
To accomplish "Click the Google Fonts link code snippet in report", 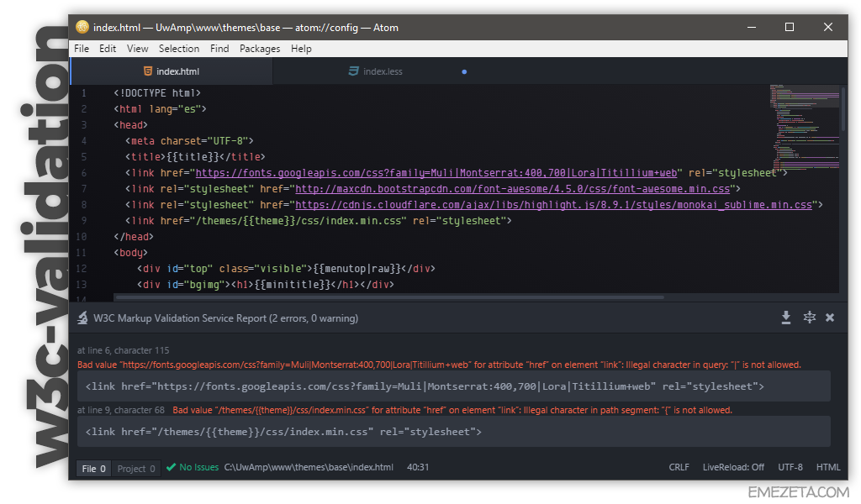I will tap(453, 386).
